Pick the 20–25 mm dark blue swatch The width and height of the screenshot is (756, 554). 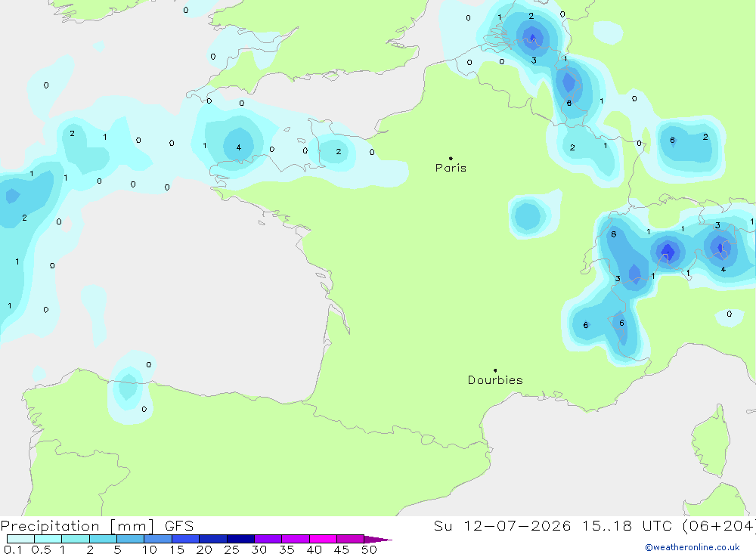click(213, 539)
